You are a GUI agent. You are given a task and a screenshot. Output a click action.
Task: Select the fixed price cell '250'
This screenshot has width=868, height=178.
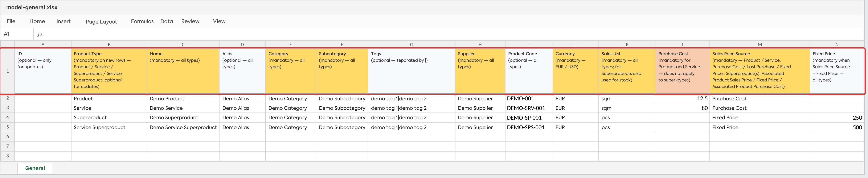click(x=837, y=117)
